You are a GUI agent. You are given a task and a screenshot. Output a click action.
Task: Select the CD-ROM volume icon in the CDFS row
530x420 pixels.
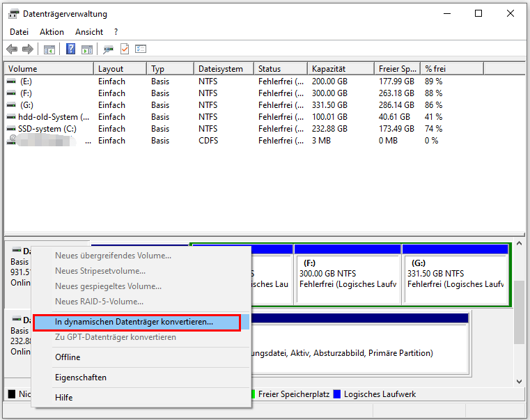(12, 140)
